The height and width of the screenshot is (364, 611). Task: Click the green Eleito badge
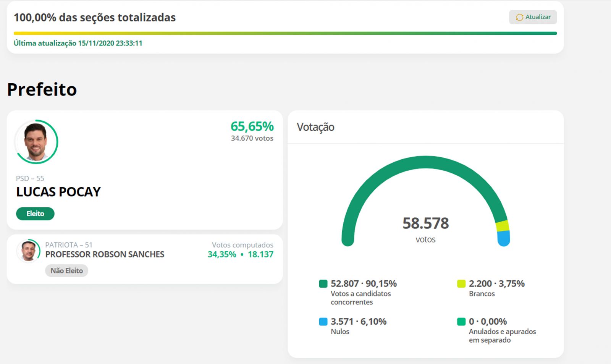[x=35, y=214]
